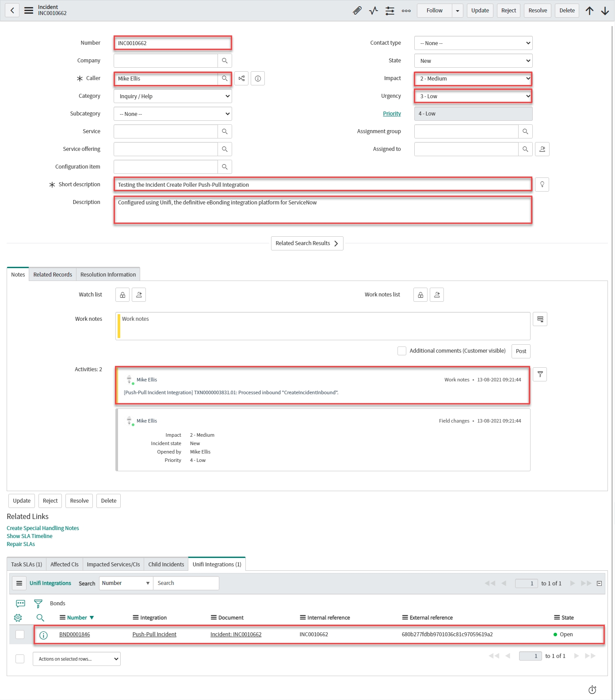Viewport: 615px width, 700px height.
Task: Show related incidents icon next to Caller
Action: click(x=241, y=78)
